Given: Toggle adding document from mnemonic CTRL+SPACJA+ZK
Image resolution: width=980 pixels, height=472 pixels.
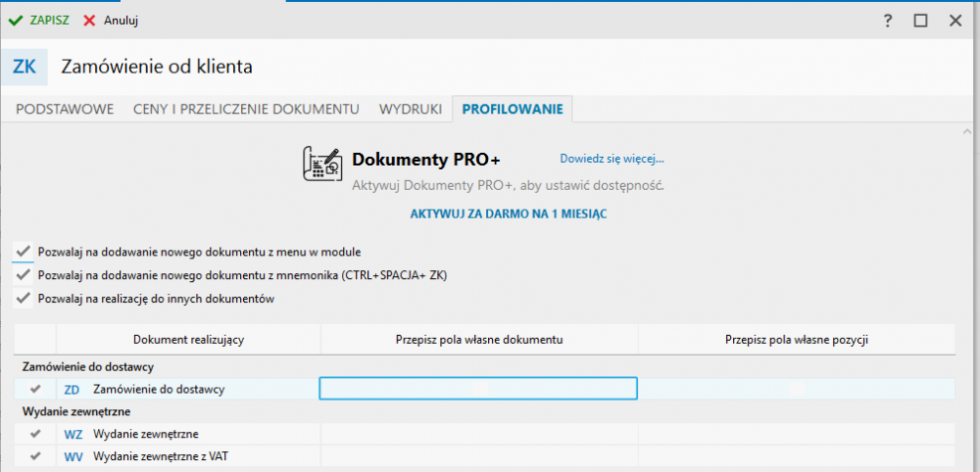Looking at the screenshot, I should pos(24,275).
